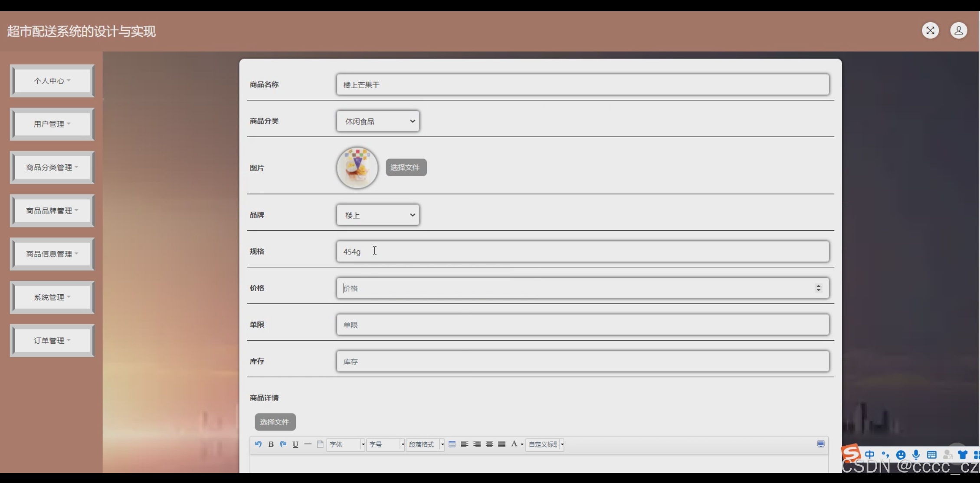Click 选择文件 button under 商品详情
The width and height of the screenshot is (980, 483).
click(275, 422)
